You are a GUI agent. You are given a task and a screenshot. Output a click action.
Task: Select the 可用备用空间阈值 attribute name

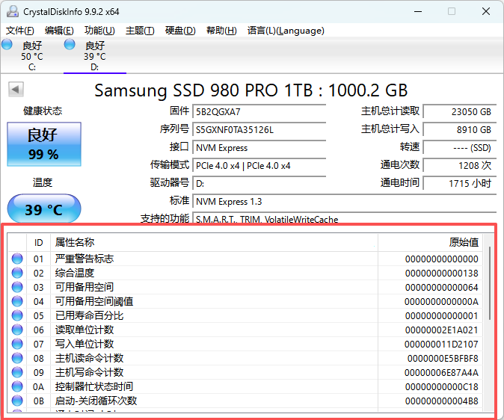(x=94, y=301)
